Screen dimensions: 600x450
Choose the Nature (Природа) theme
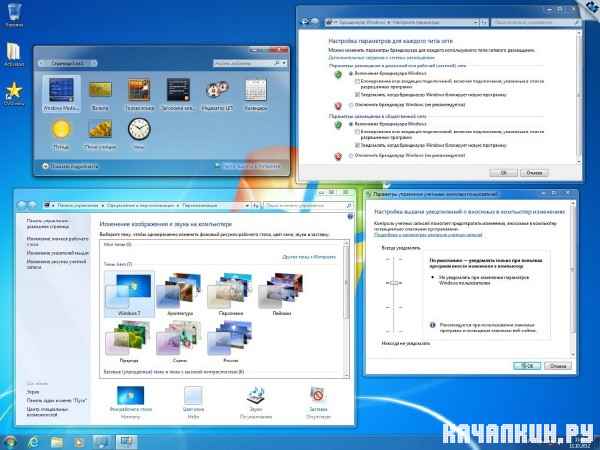click(x=129, y=342)
